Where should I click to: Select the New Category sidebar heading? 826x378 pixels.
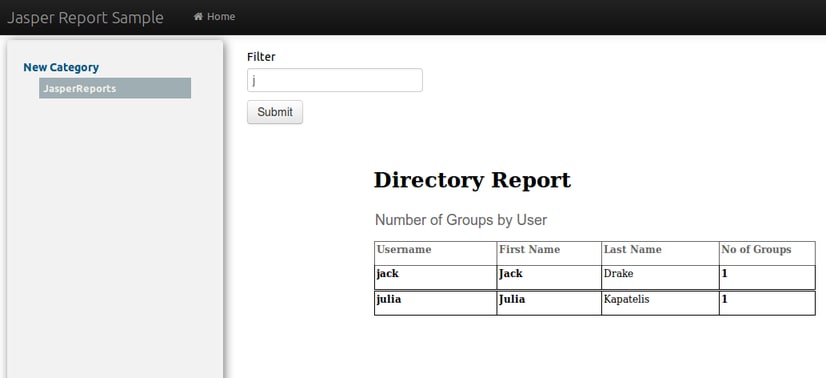[x=61, y=67]
